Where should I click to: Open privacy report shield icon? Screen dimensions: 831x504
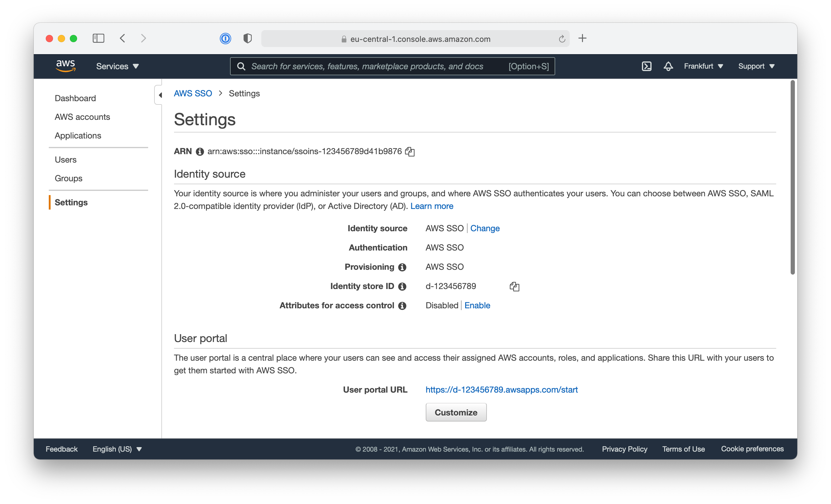coord(247,39)
